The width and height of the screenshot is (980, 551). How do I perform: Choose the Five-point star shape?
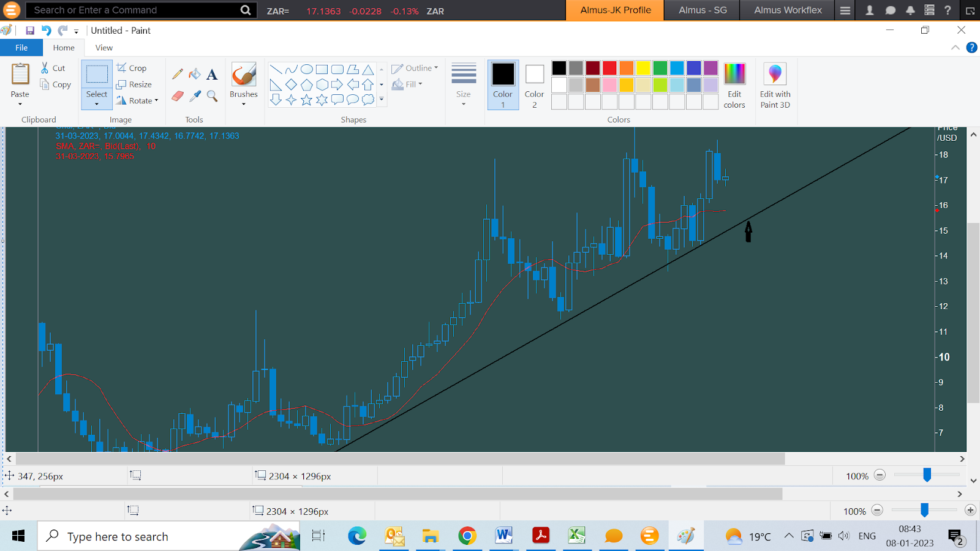tap(306, 99)
